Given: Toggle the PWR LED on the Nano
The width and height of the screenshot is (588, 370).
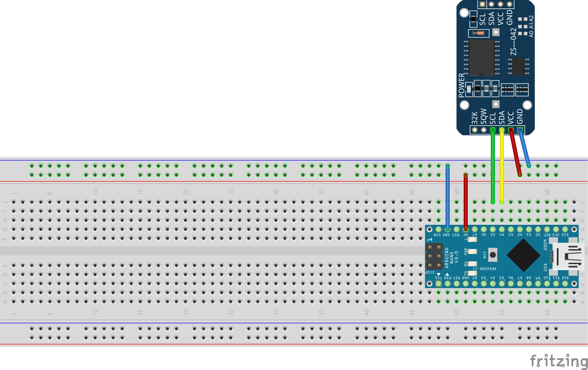Looking at the screenshot, I should 472,252.
